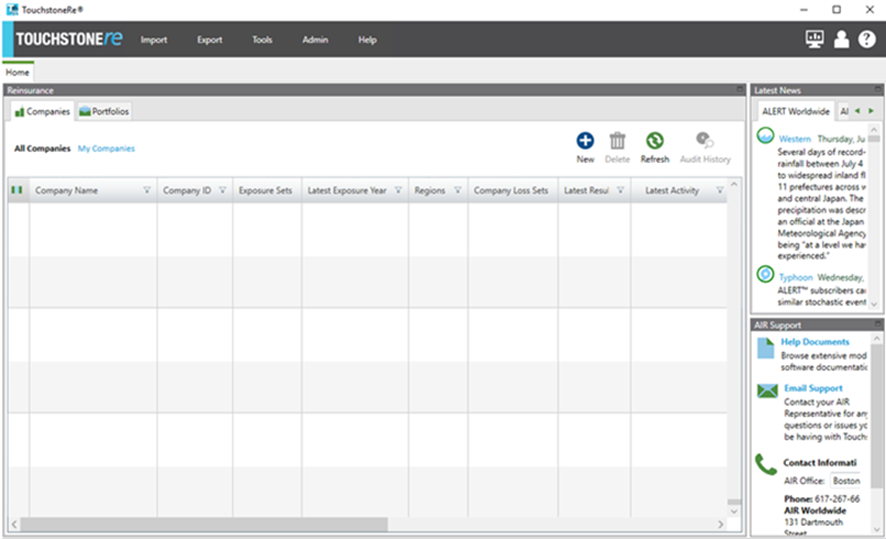Click the Refresh icon

point(655,141)
